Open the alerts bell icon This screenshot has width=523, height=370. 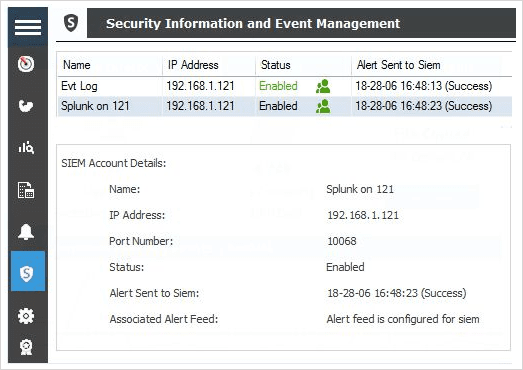(x=26, y=232)
